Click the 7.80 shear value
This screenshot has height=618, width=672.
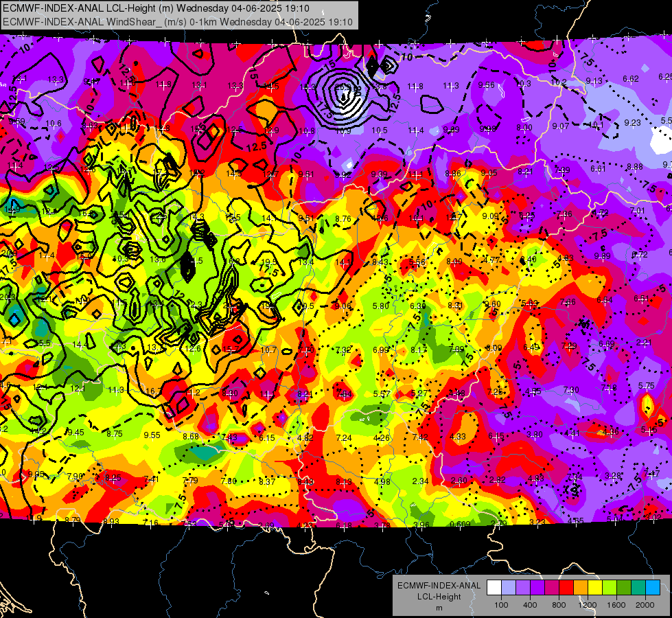click(x=229, y=481)
